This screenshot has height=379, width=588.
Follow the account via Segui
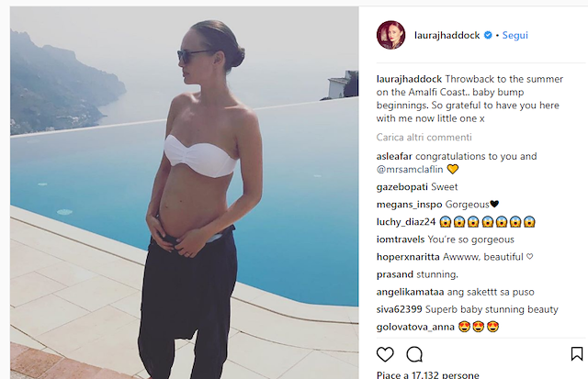(x=514, y=35)
